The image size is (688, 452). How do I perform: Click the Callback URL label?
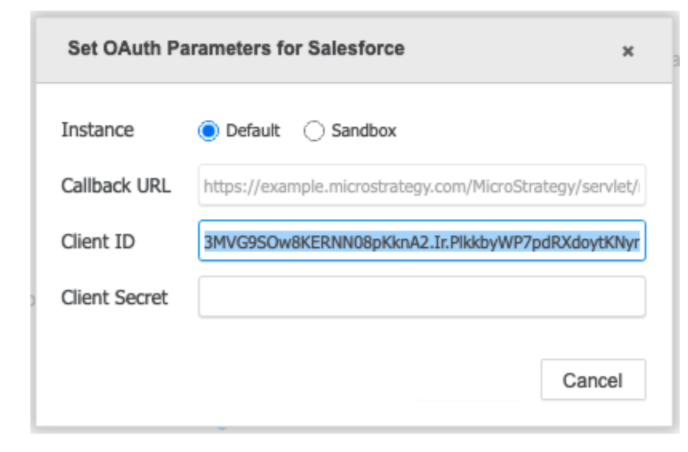tap(116, 186)
